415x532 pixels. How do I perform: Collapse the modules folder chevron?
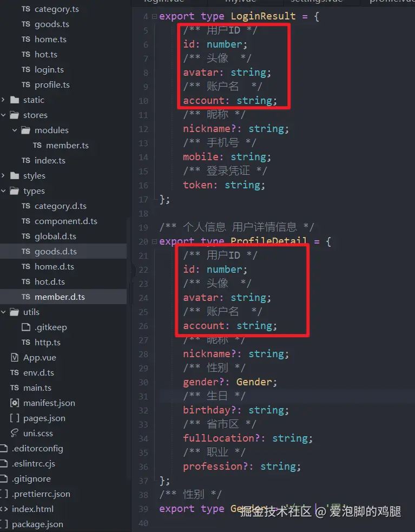click(x=15, y=130)
